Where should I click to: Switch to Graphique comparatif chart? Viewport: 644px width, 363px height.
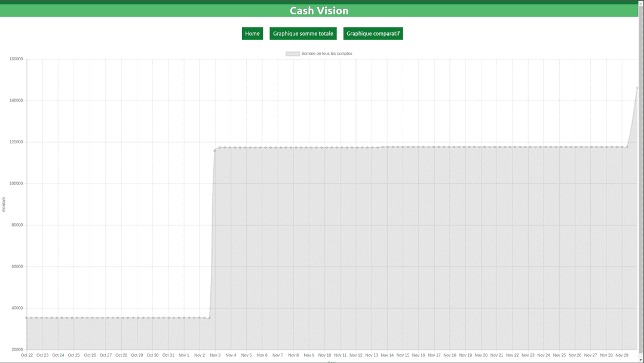coord(373,33)
